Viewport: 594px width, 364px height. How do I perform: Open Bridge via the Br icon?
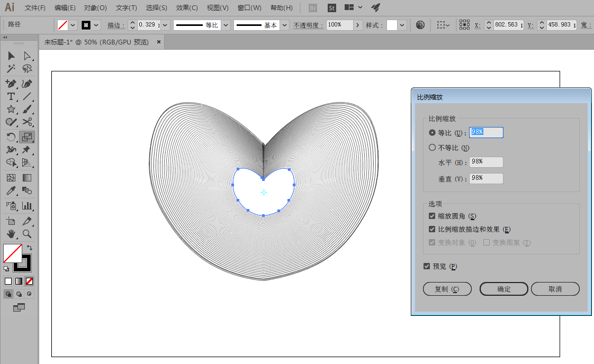click(312, 8)
